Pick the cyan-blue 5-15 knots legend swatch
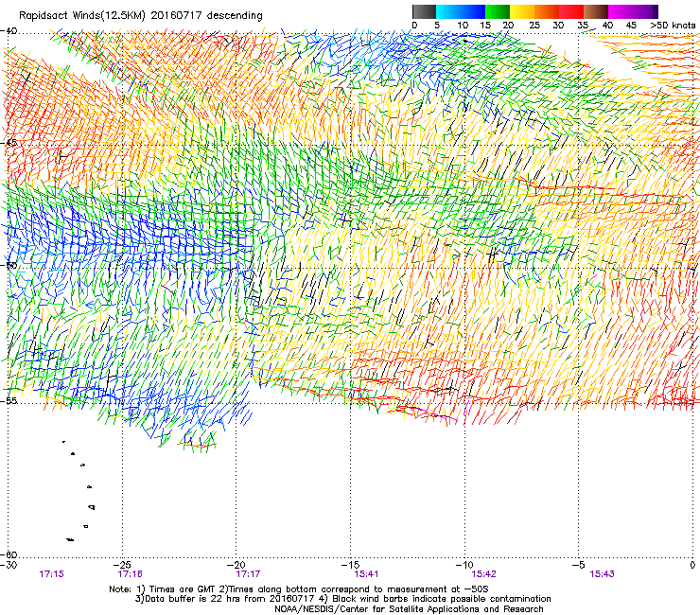700x615 pixels. [x=461, y=11]
